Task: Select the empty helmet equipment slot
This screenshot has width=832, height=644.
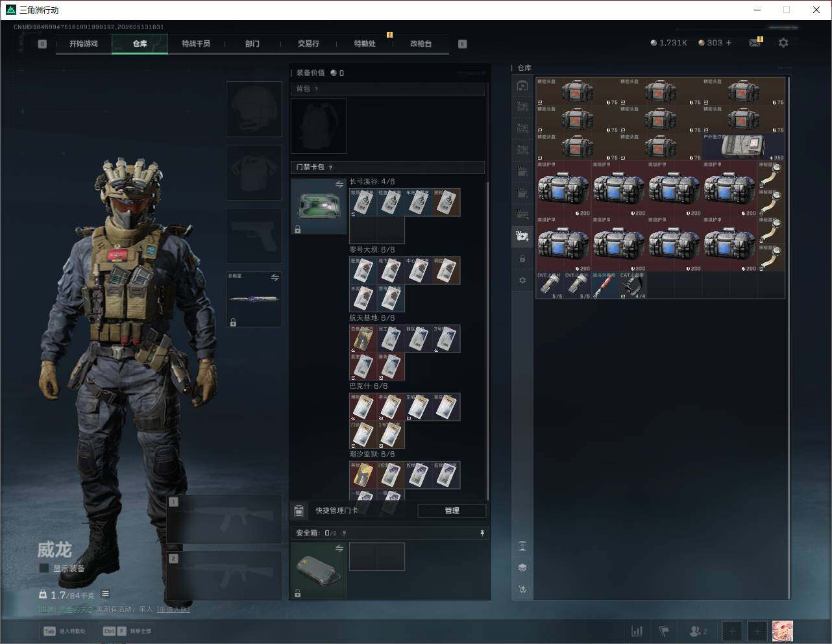Action: (254, 109)
